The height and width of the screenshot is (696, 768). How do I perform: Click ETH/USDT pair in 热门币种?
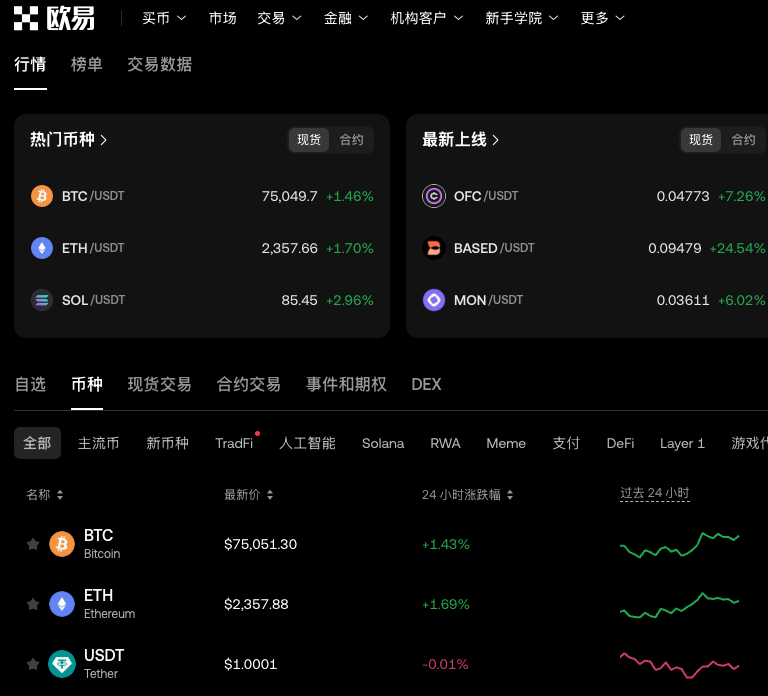(93, 248)
